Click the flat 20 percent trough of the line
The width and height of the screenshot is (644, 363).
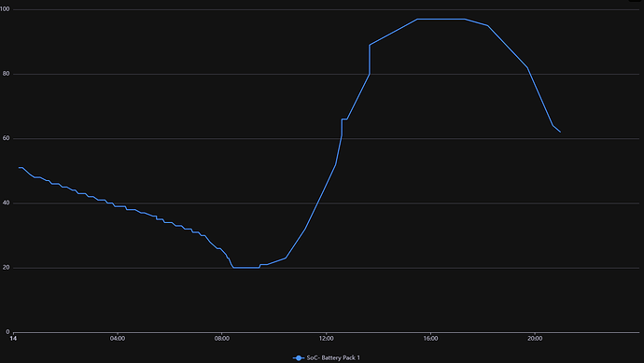246,267
